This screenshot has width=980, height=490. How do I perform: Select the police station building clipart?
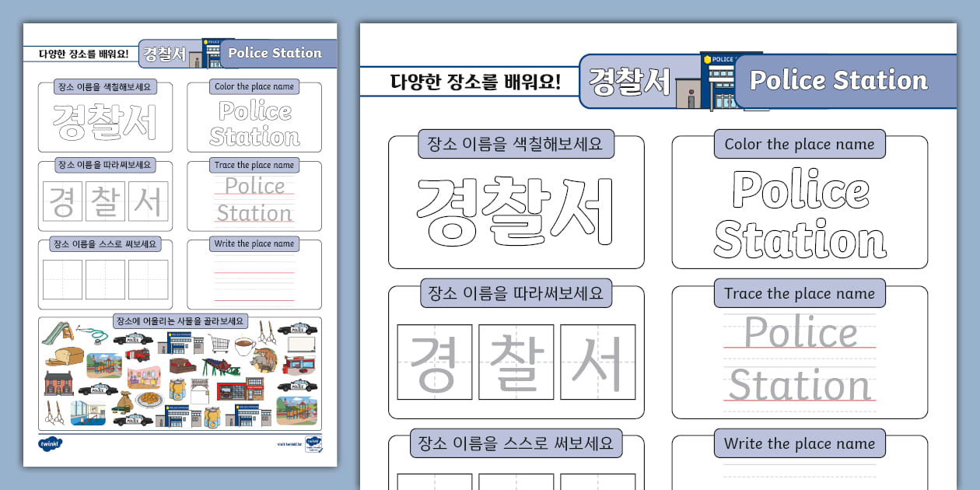click(x=177, y=343)
